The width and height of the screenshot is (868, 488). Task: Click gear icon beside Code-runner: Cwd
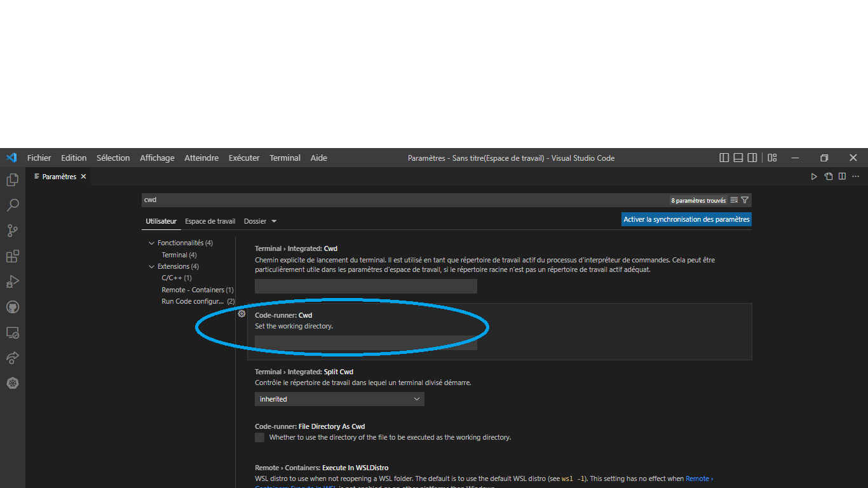coord(241,314)
